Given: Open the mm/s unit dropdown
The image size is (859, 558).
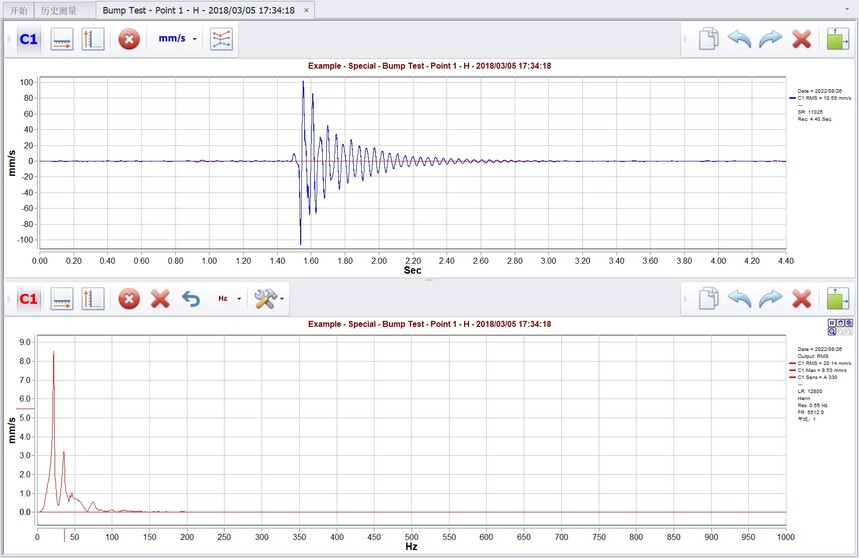Looking at the screenshot, I should (178, 40).
